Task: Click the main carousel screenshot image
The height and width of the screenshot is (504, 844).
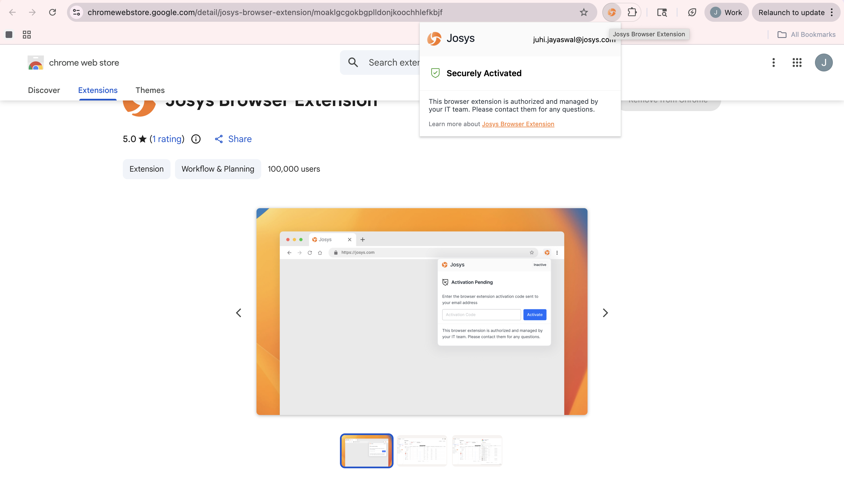Action: [422, 311]
